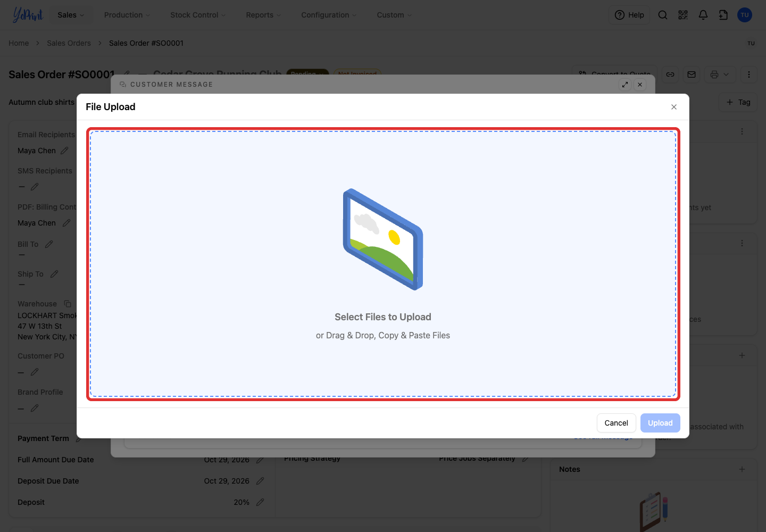Open the order more-options kebab menu

pyautogui.click(x=749, y=74)
